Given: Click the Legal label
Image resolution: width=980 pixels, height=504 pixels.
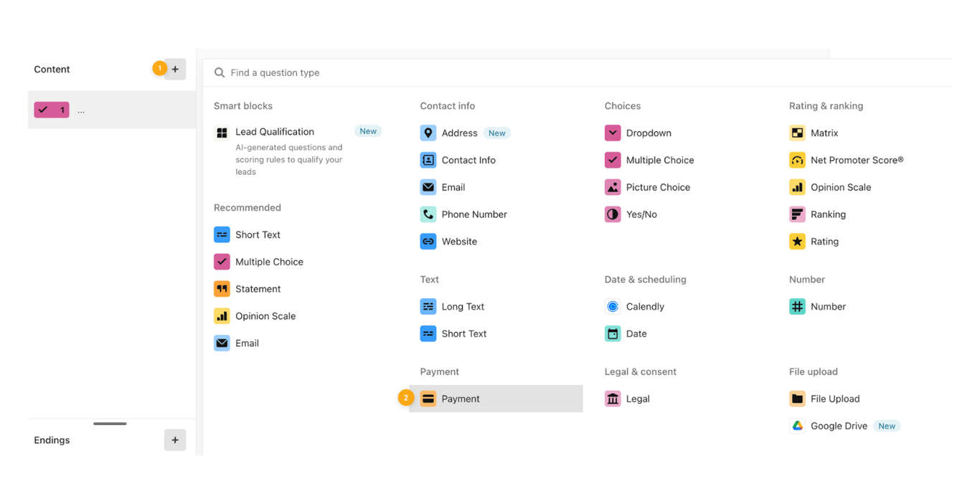Looking at the screenshot, I should (638, 399).
